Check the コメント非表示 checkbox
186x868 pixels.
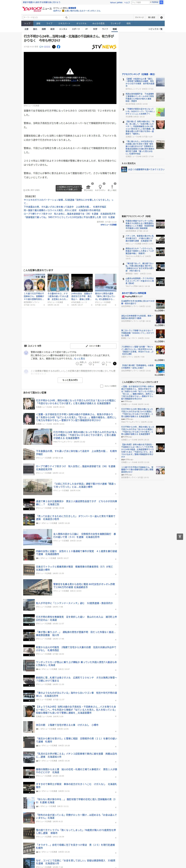pyautogui.click(x=102, y=386)
